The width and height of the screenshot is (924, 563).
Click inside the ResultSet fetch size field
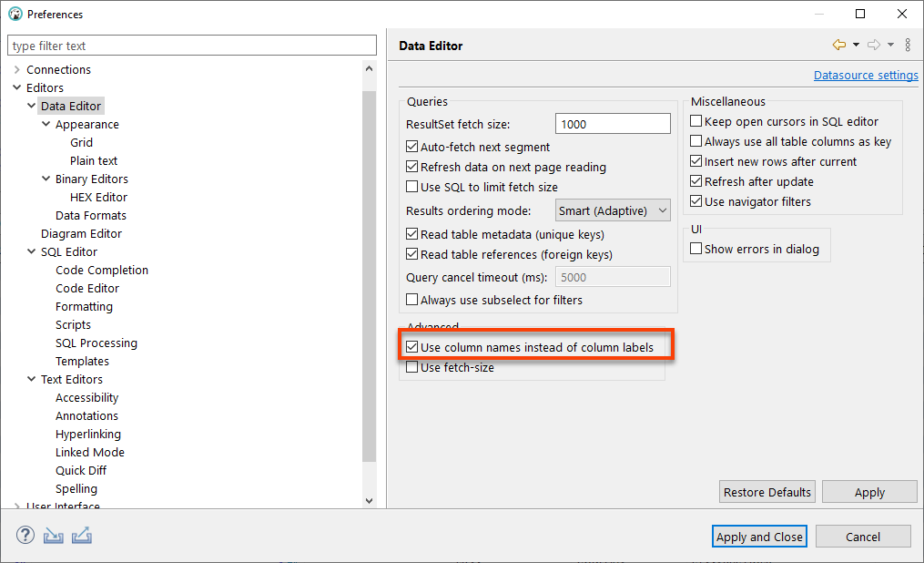point(612,121)
